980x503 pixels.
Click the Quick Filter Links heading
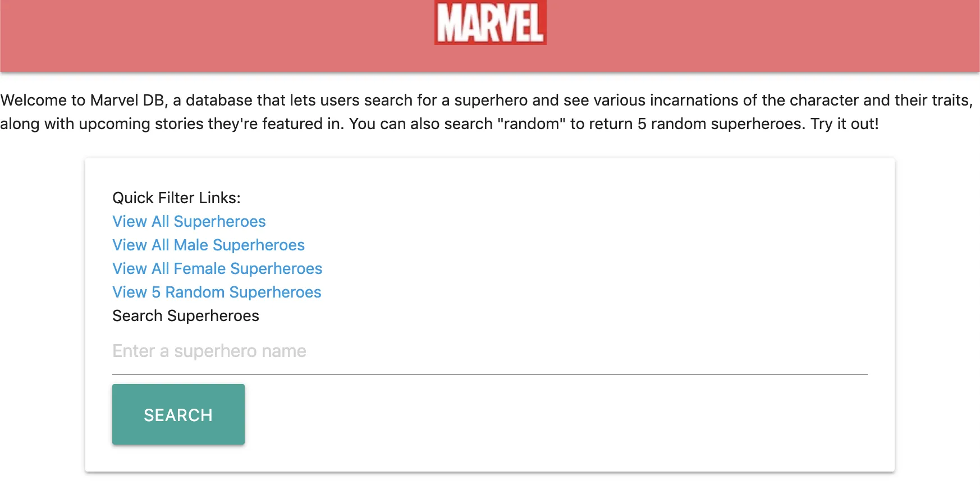click(176, 198)
